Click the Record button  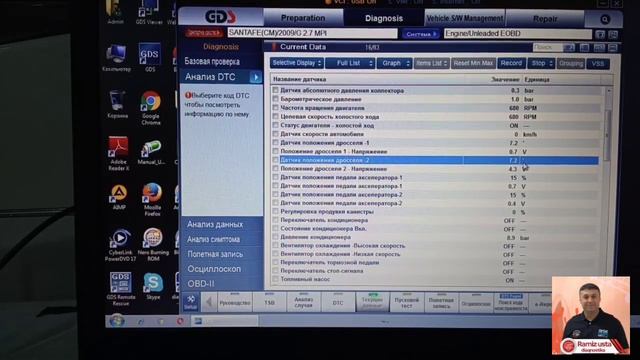pyautogui.click(x=511, y=63)
